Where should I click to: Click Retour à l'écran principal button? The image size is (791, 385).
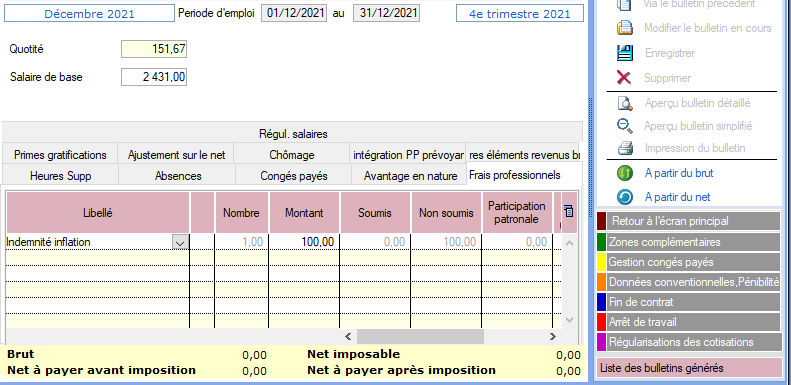[x=688, y=221]
